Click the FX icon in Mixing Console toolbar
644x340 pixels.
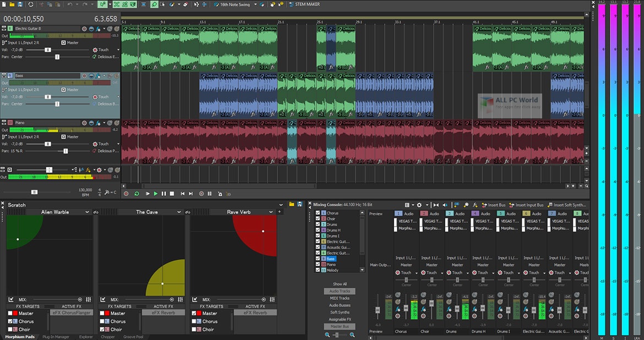click(475, 205)
